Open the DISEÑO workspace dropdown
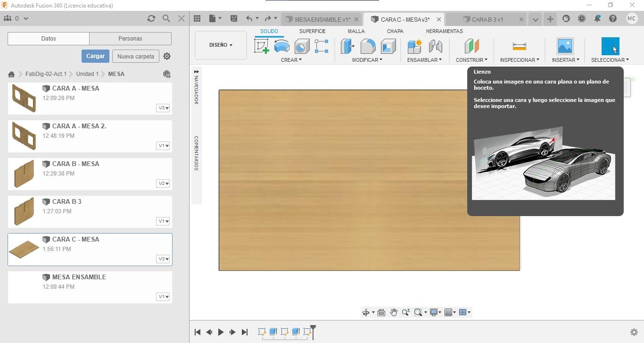This screenshot has width=644, height=343. [x=221, y=45]
